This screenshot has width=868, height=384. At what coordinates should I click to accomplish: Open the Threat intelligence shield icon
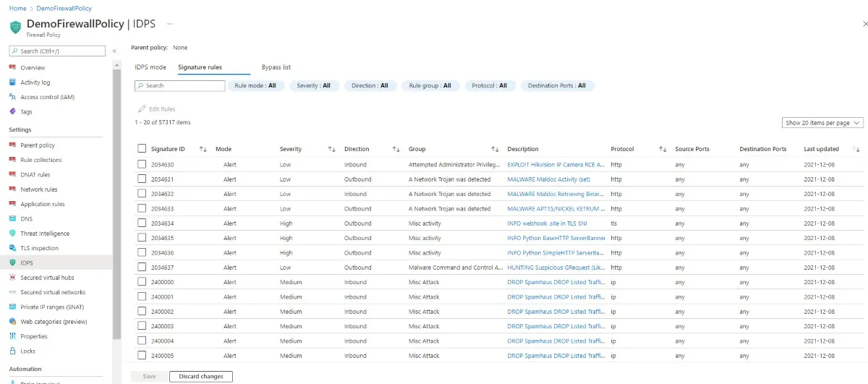(13, 234)
